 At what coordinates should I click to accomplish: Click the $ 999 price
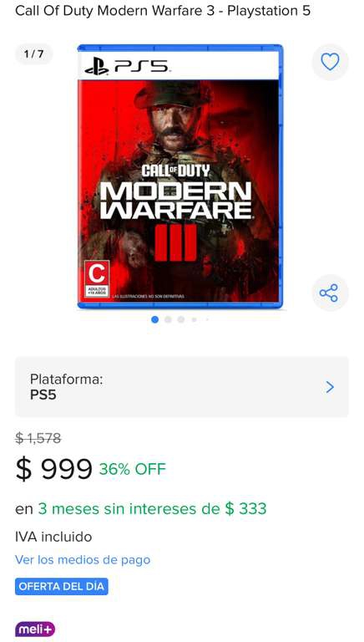[53, 469]
